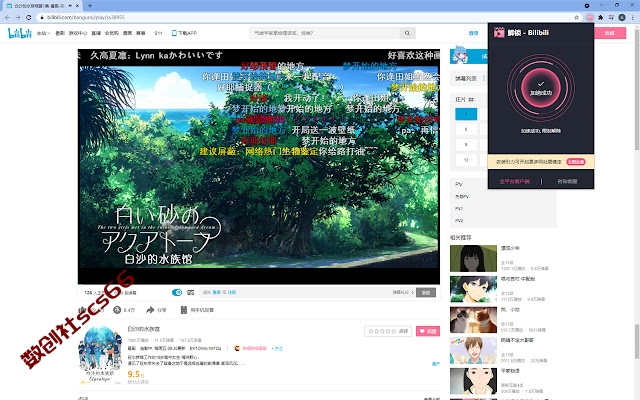Toggle the danmaku switch below the video
Viewport: 640px width, 400px height.
coord(177,292)
